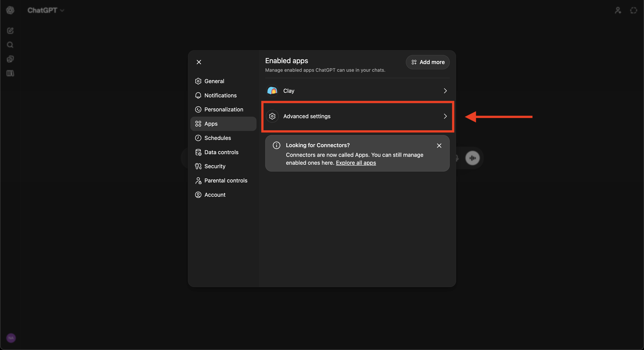Click the Security keys icon
Screen dimensions: 644x350
198,166
